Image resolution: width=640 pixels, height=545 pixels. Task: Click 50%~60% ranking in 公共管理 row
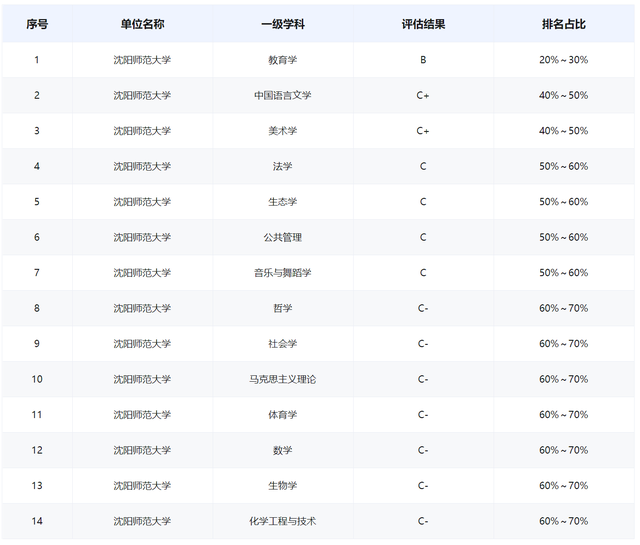click(564, 237)
